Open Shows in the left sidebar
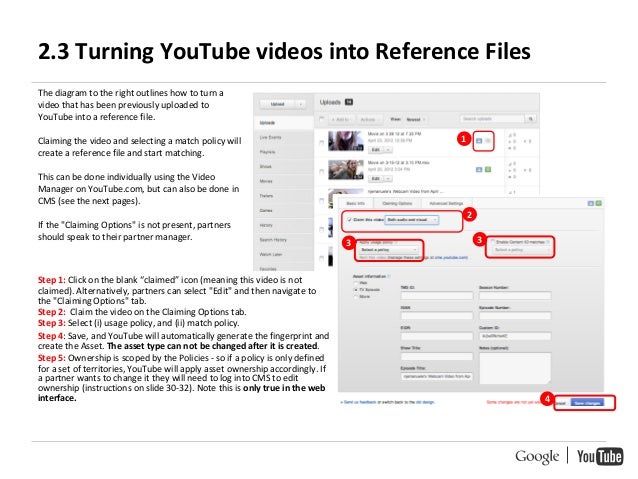Viewport: 638px width, 479px height. [284, 166]
